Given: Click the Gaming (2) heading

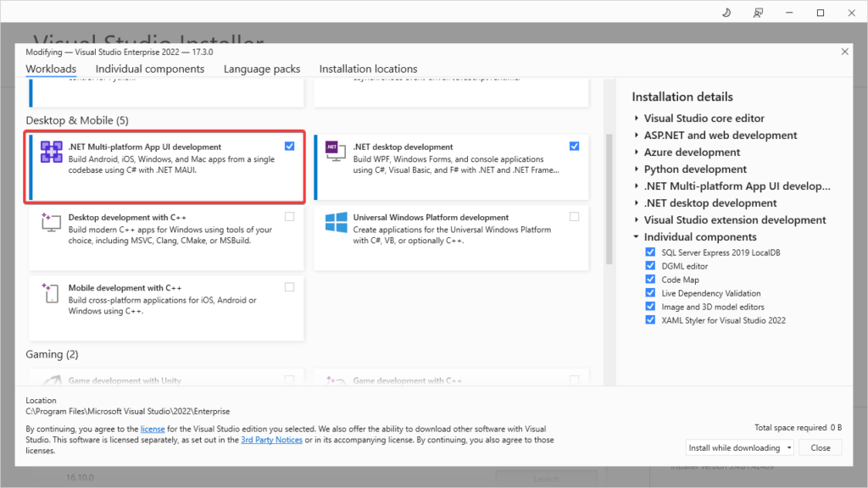Looking at the screenshot, I should 52,354.
